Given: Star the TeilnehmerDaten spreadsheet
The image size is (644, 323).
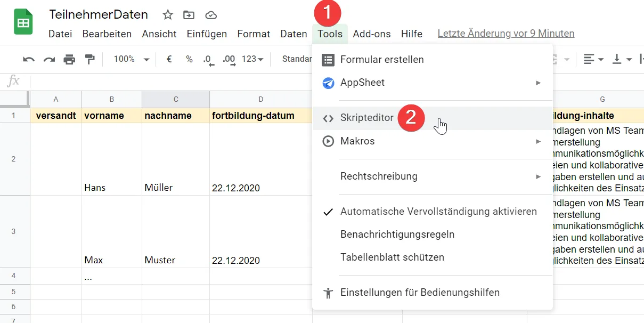Looking at the screenshot, I should [167, 15].
